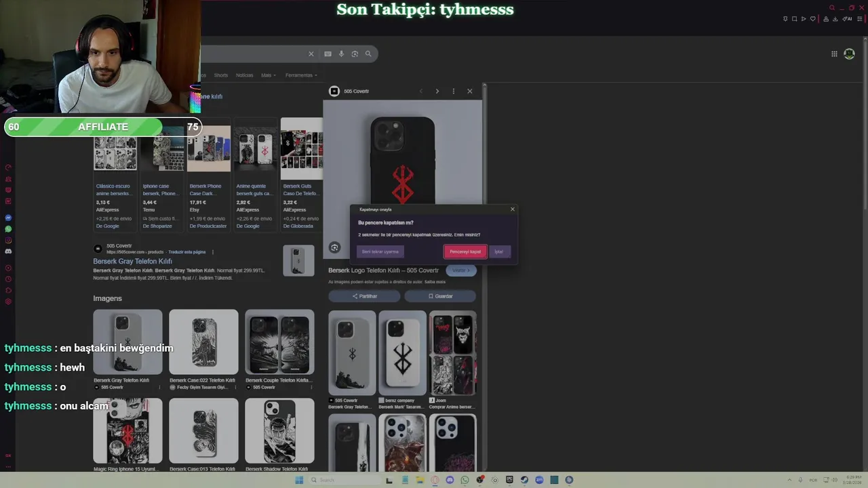The width and height of the screenshot is (868, 488).
Task: Click the magnifier search submit icon
Action: 368,54
